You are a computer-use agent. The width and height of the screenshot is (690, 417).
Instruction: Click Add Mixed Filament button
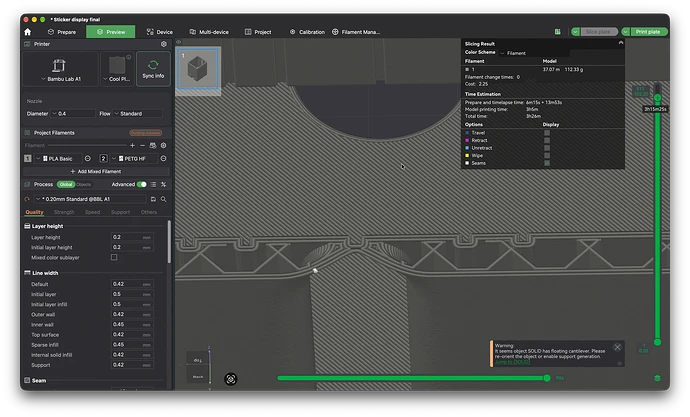tap(96, 172)
